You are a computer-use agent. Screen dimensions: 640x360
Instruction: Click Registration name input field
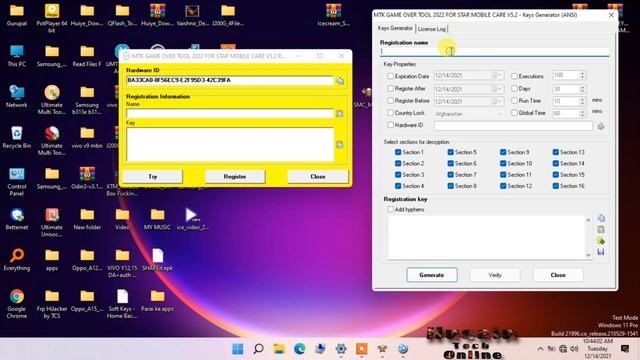pyautogui.click(x=494, y=51)
